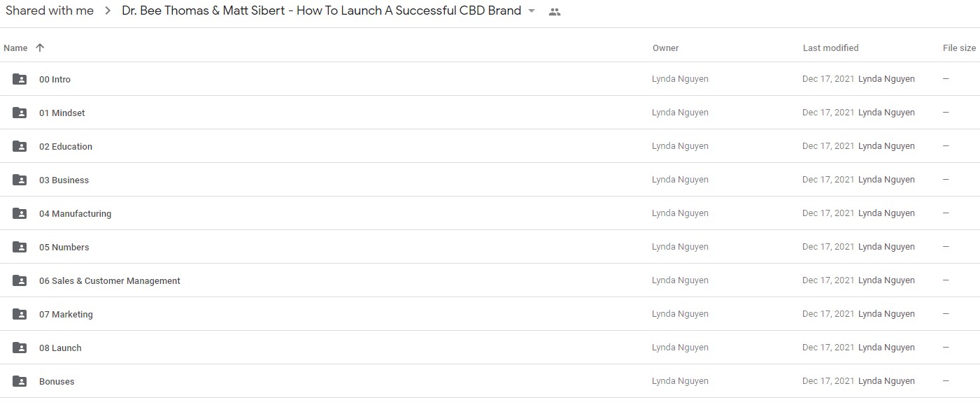Click the Owner column header
The width and height of the screenshot is (980, 407).
point(665,48)
